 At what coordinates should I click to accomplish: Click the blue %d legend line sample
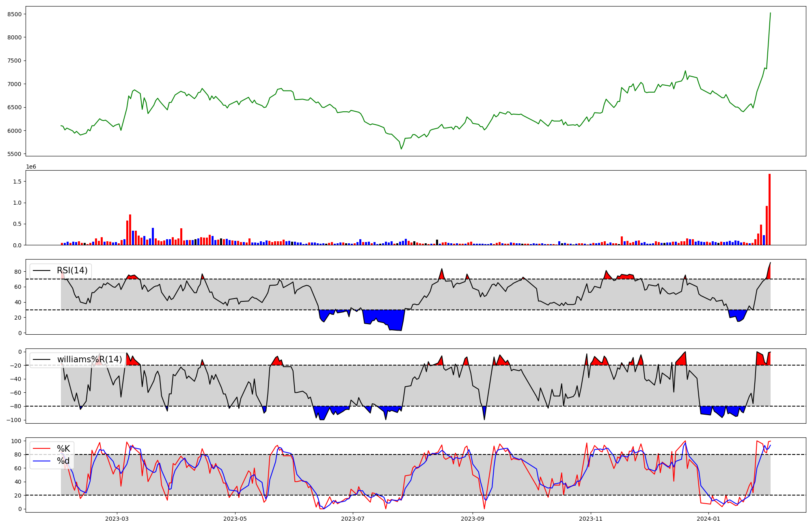point(42,461)
